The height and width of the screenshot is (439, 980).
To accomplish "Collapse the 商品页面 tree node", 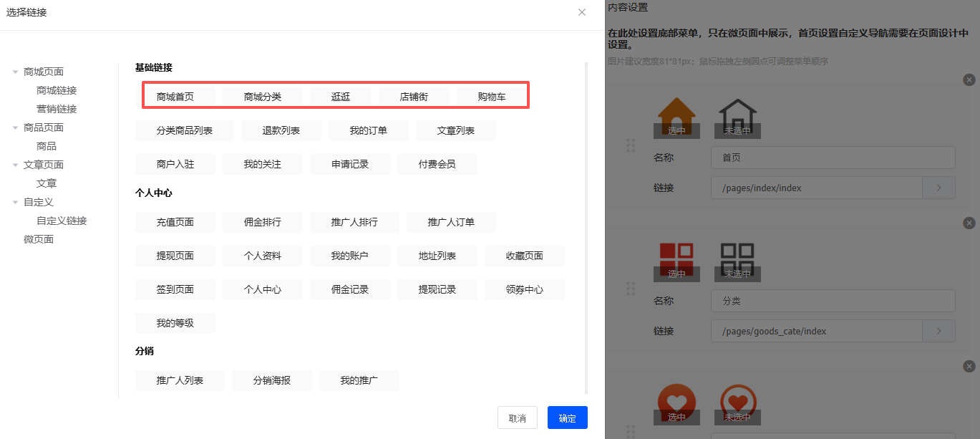I will (x=15, y=127).
